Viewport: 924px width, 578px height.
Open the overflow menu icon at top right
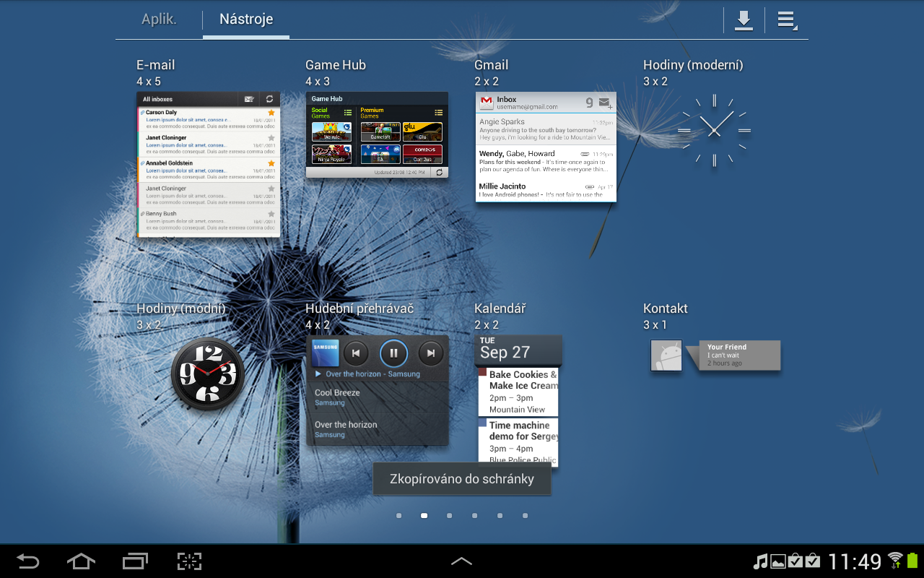click(x=786, y=20)
